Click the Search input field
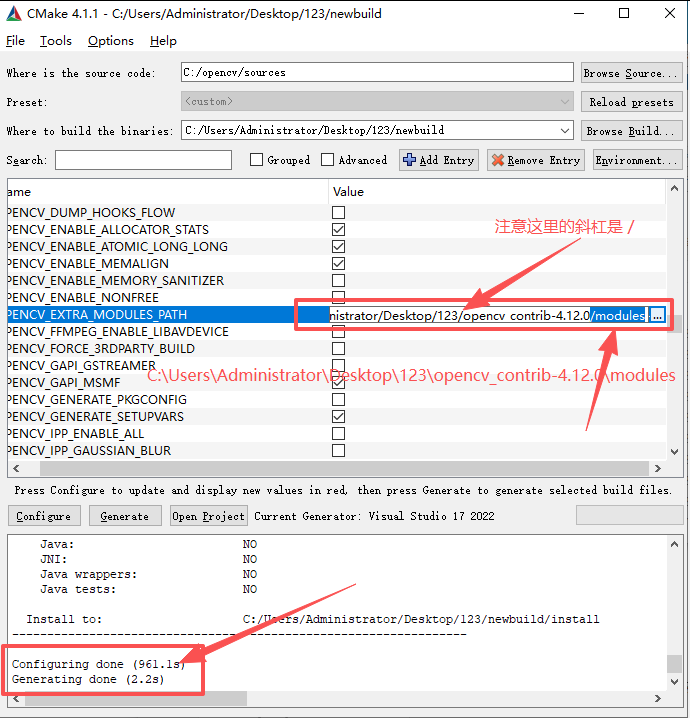The width and height of the screenshot is (690, 718). pyautogui.click(x=143, y=160)
